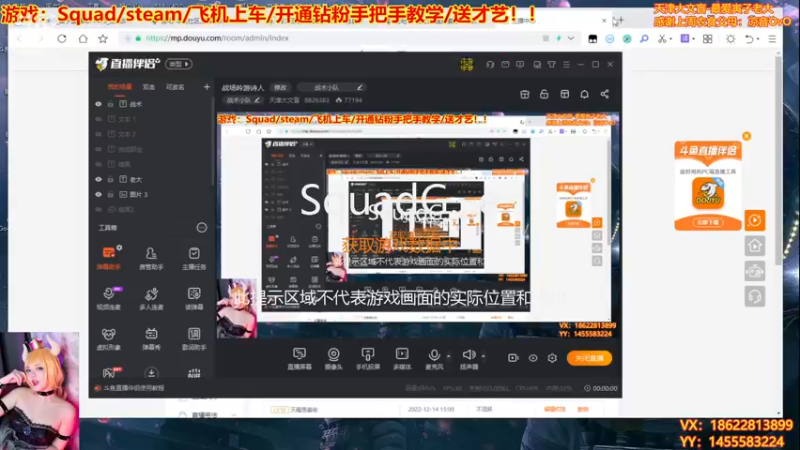Close the Douyu companion promo card
Viewport: 800px width, 450px height.
pyautogui.click(x=746, y=136)
